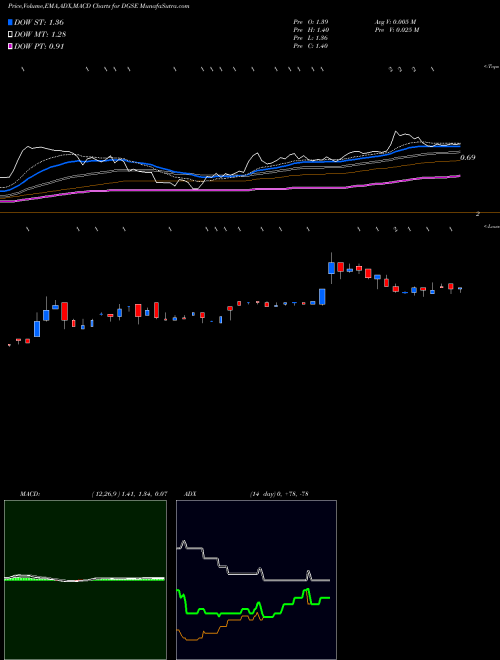Select the 'DOW MT: 1.28' legend text

tap(40, 35)
